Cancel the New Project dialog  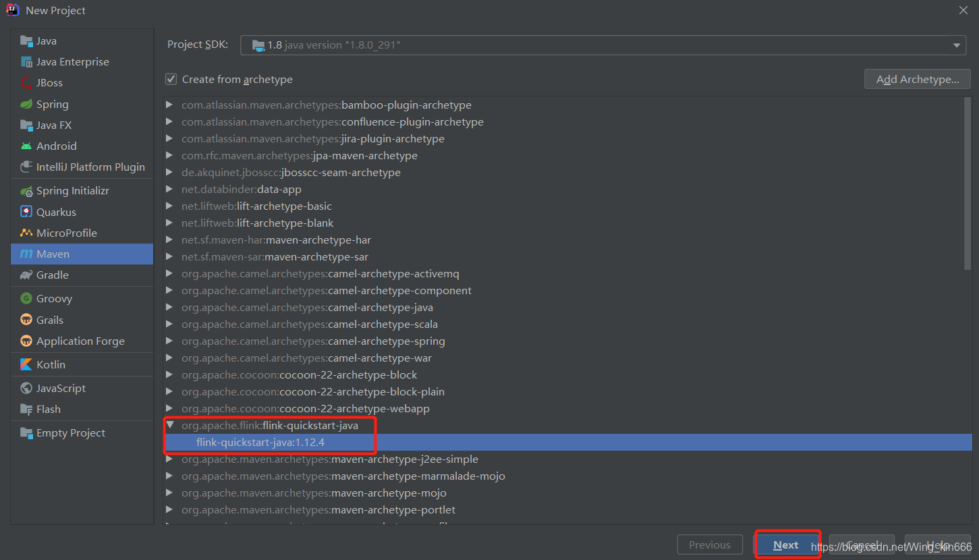tap(862, 545)
